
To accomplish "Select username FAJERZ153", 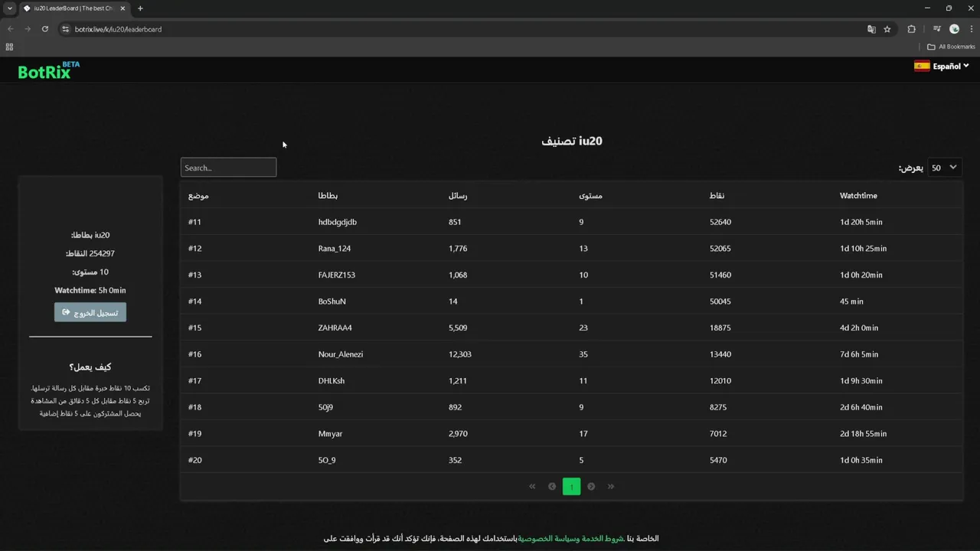I will (x=337, y=275).
